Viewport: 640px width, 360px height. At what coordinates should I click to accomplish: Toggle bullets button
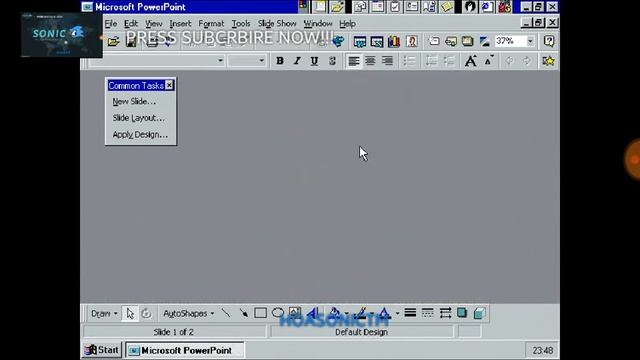point(409,61)
